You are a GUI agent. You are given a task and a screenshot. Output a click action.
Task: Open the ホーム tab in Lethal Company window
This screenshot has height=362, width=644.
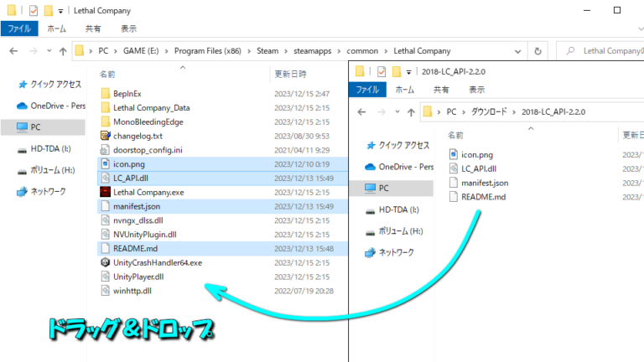56,28
